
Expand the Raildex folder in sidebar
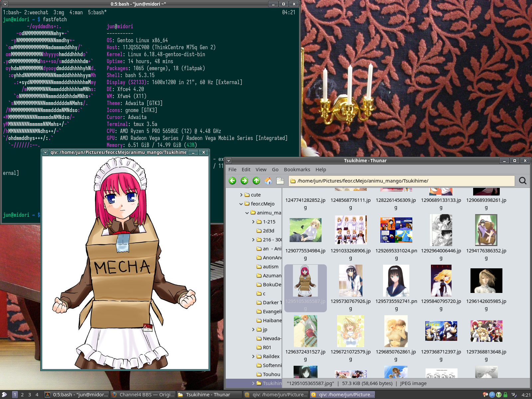[253, 356]
